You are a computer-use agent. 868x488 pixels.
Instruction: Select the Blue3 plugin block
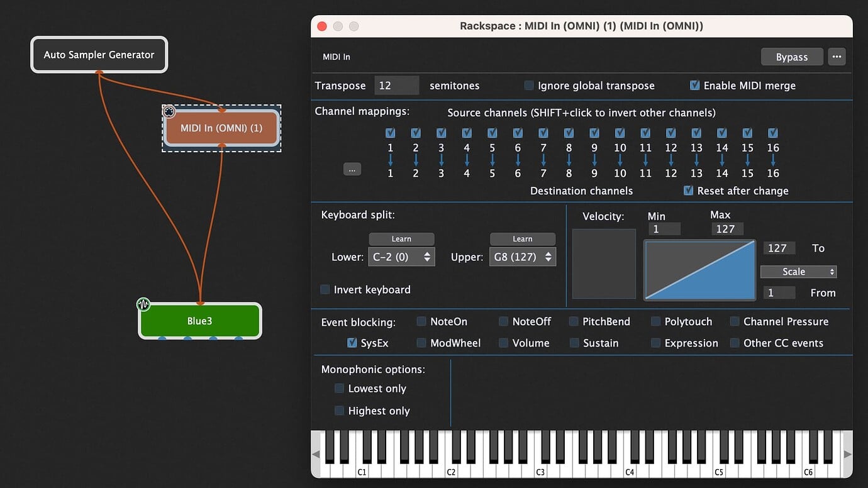coord(200,321)
